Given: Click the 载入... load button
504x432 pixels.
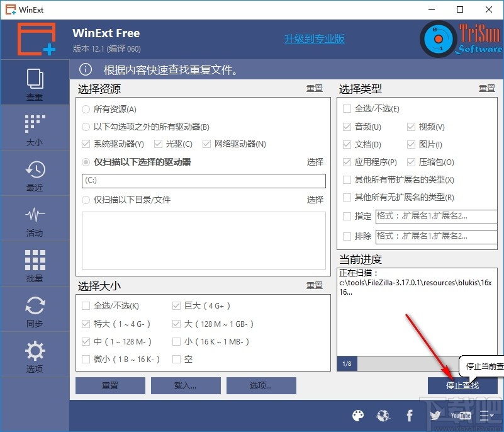Looking at the screenshot, I should point(186,385).
